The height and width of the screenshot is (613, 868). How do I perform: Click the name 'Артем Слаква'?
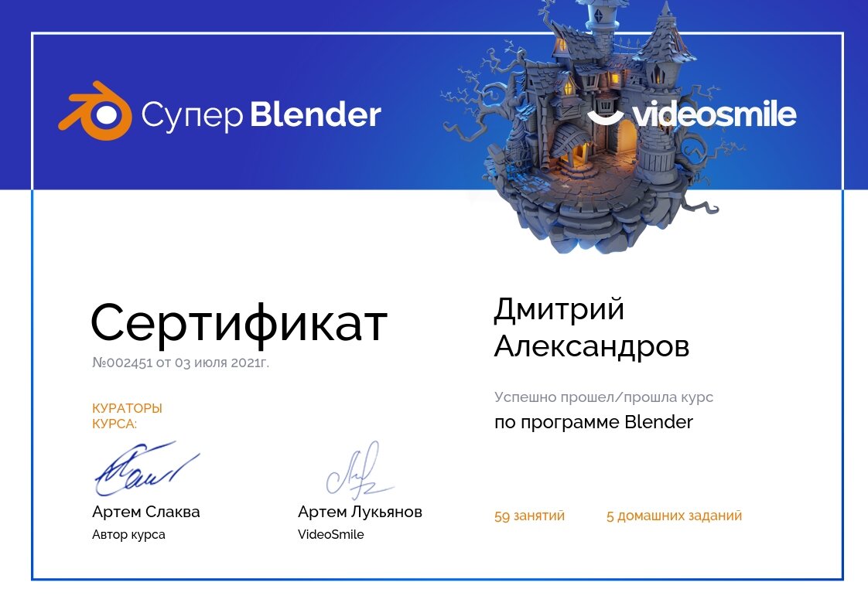coord(146,512)
